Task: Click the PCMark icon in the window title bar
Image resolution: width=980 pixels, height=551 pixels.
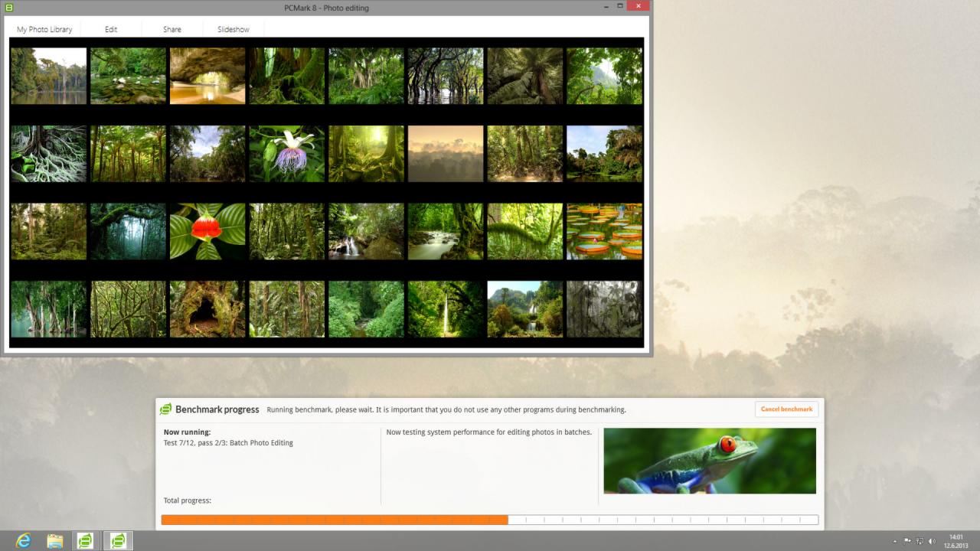Action: tap(9, 7)
